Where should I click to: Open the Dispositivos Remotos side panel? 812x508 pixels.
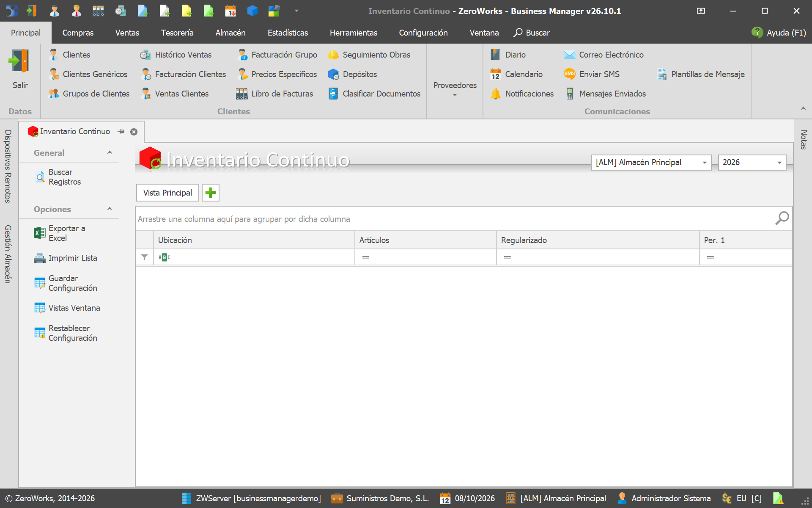point(8,166)
